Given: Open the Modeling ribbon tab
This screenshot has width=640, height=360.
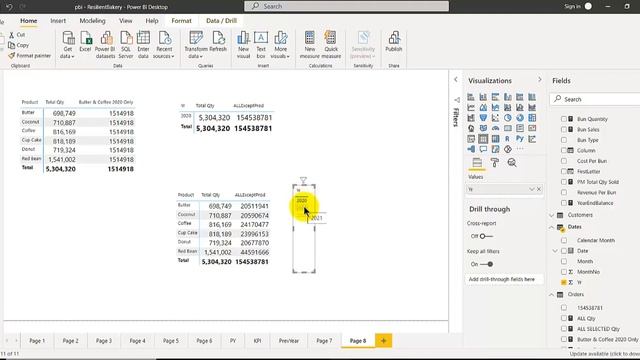Looking at the screenshot, I should pos(92,21).
